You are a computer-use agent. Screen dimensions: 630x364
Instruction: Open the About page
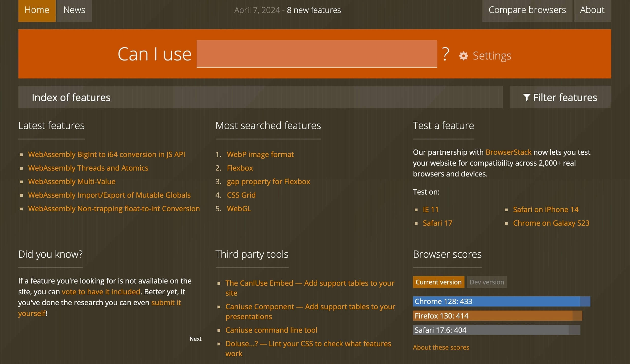click(592, 11)
